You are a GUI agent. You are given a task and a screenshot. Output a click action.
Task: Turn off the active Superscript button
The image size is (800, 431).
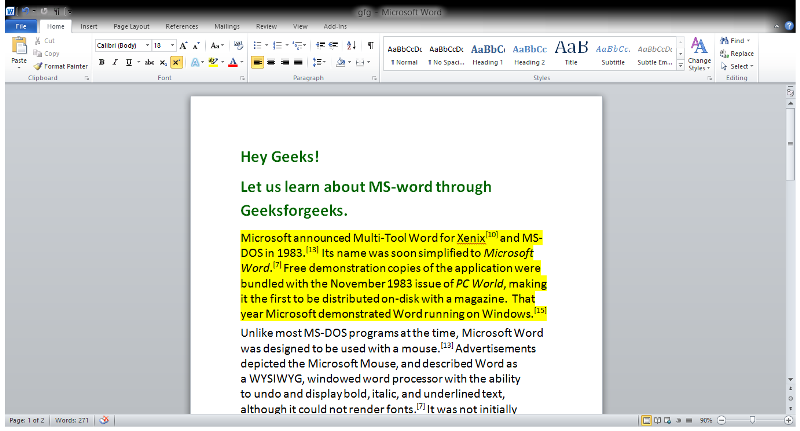point(176,62)
